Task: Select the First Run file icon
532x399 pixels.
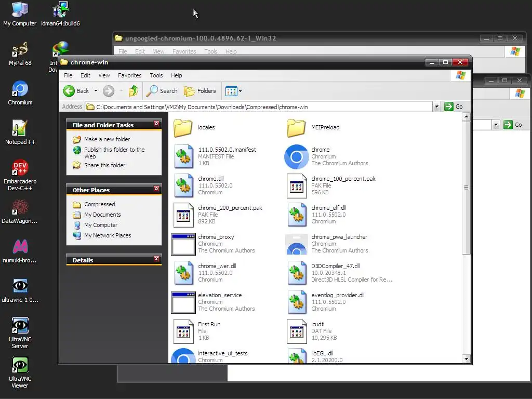Action: point(183,331)
